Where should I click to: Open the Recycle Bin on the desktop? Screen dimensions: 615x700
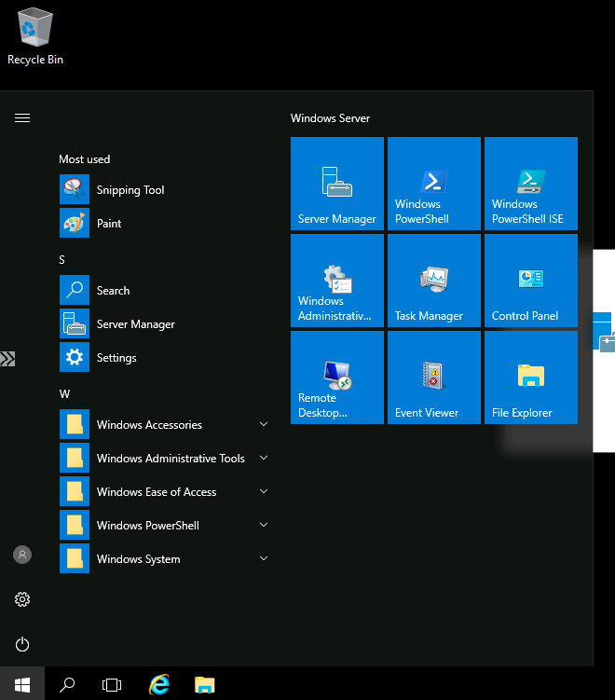(x=35, y=35)
